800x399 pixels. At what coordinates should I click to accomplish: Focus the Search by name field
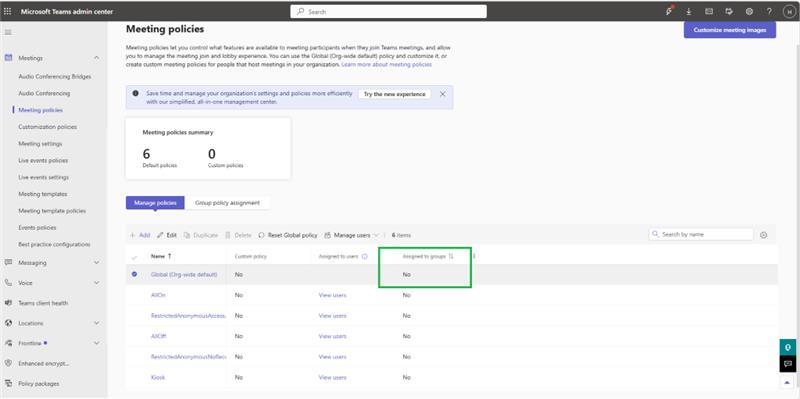(701, 234)
